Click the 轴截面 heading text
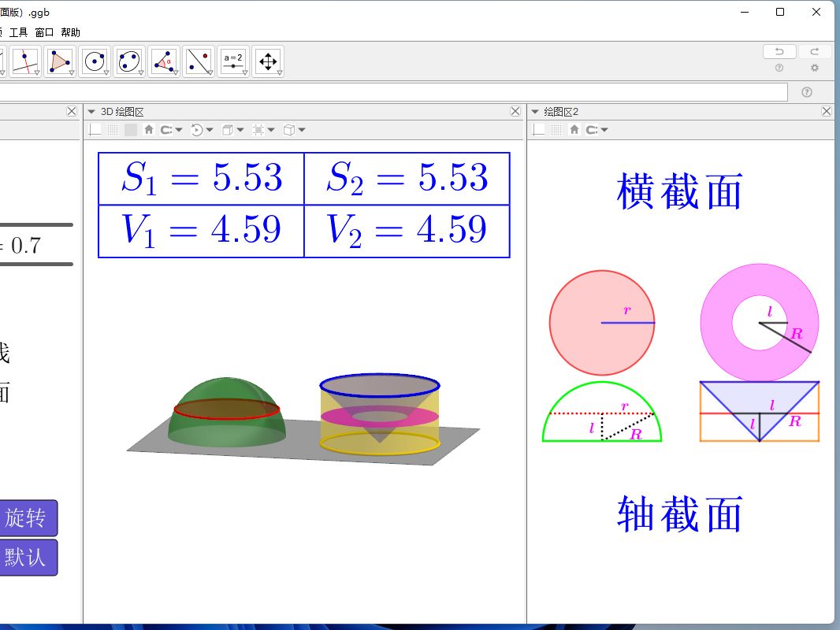The image size is (840, 630). [679, 514]
